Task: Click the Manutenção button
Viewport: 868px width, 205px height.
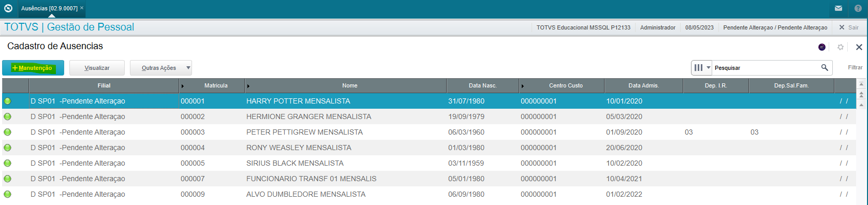Action: pyautogui.click(x=33, y=68)
